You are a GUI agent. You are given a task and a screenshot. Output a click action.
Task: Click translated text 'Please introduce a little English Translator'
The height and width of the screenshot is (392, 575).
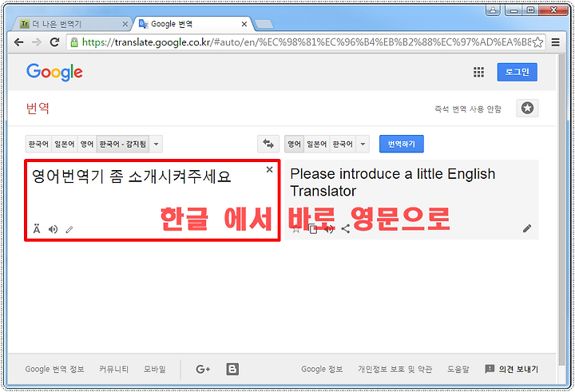[x=392, y=182]
